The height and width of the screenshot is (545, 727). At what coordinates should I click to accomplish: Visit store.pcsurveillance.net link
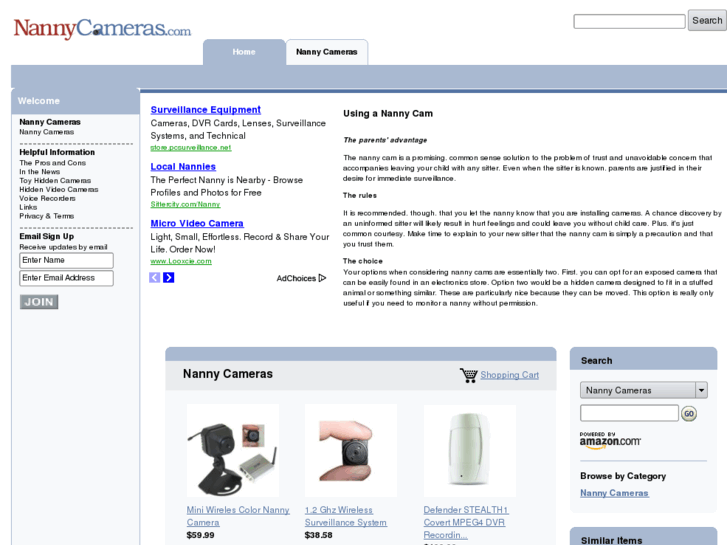coord(191,147)
